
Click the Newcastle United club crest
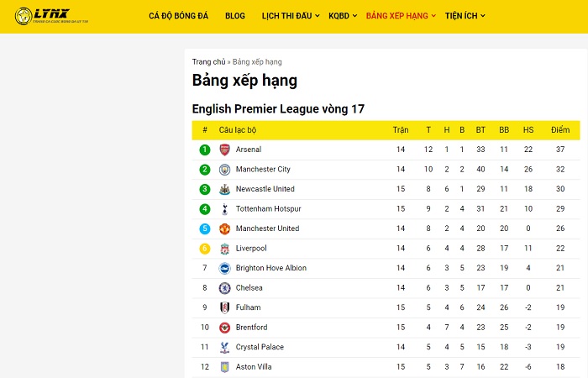point(224,189)
